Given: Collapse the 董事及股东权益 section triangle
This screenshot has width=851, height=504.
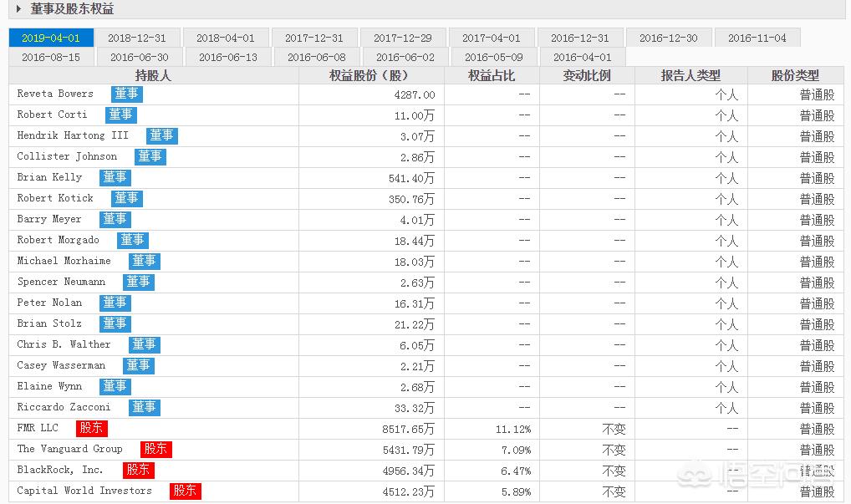Looking at the screenshot, I should (x=19, y=8).
